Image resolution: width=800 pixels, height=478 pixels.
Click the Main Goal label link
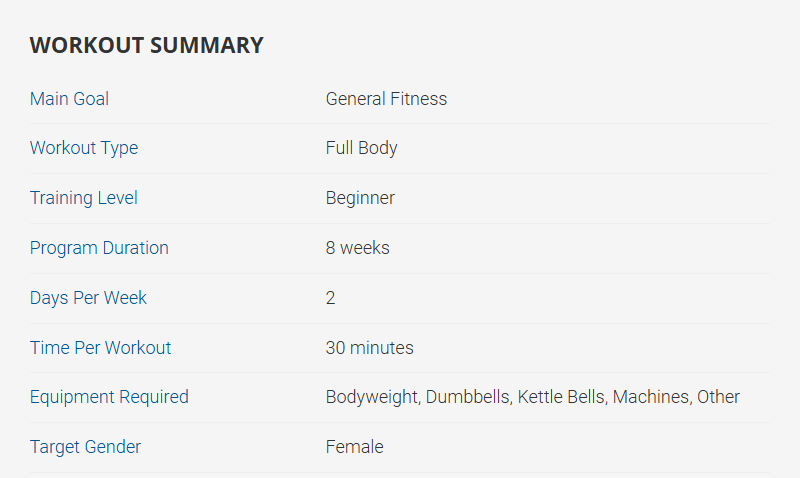(x=69, y=99)
